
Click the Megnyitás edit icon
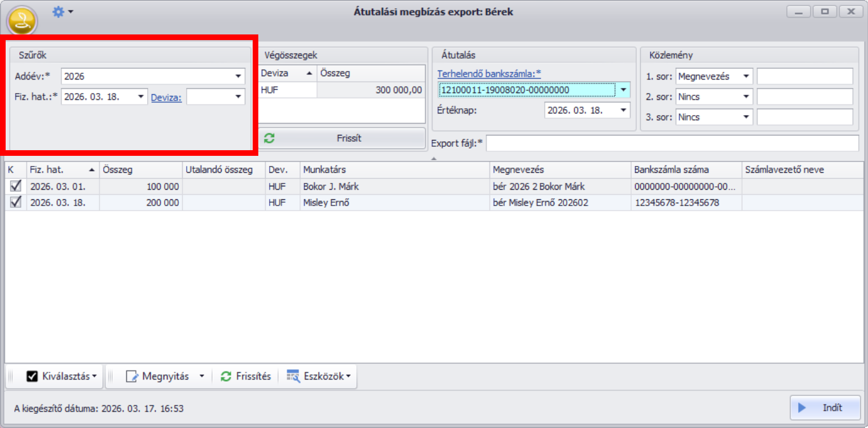click(x=132, y=377)
